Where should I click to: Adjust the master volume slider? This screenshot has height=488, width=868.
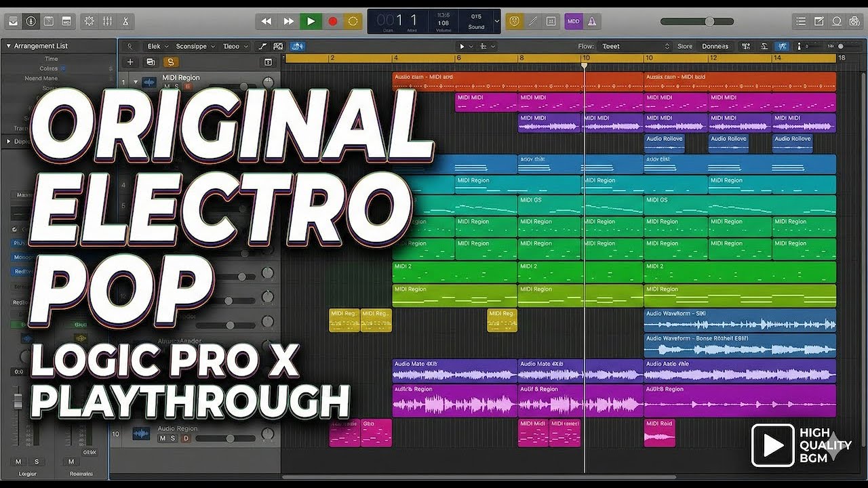697,22
